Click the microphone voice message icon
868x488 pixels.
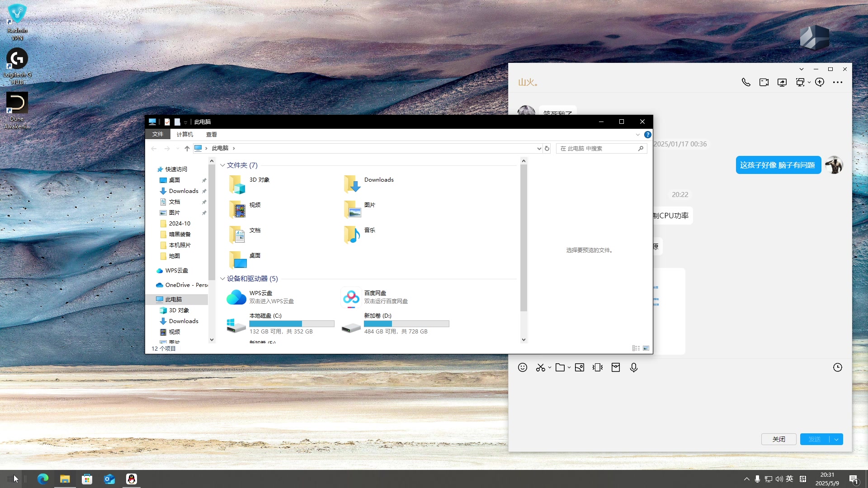coord(634,367)
